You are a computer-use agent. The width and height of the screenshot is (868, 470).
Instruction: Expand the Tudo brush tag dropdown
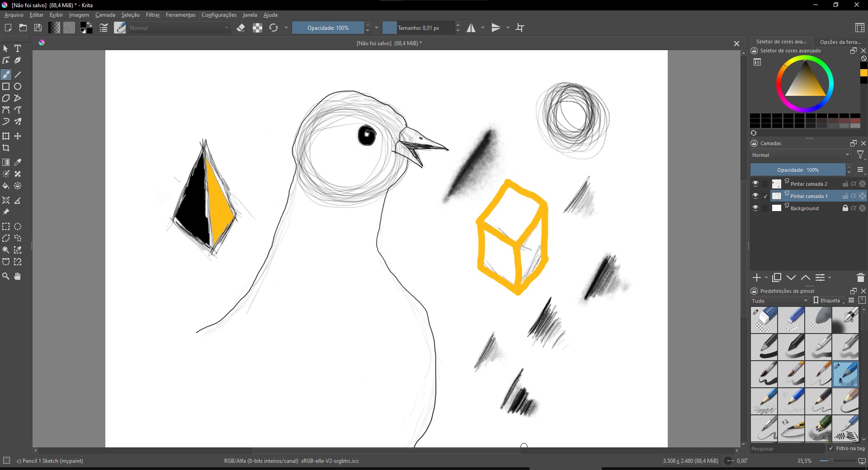coord(780,301)
